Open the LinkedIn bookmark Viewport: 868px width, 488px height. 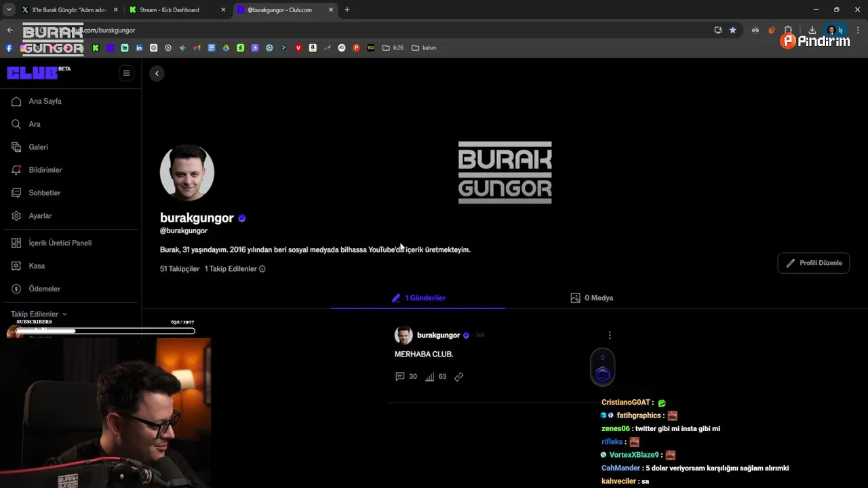click(139, 48)
